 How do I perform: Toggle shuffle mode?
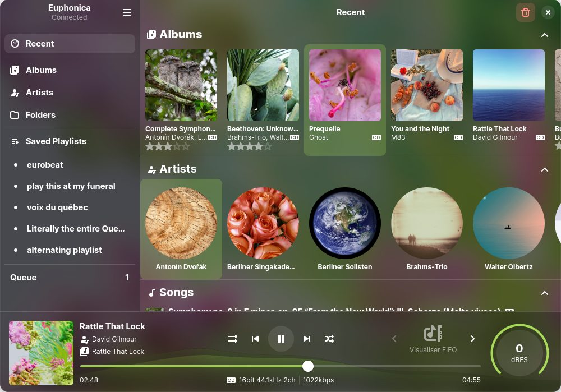pos(329,339)
